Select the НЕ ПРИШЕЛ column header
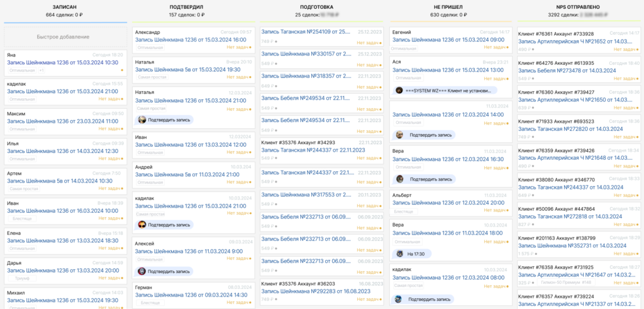Viewport: 644px width, 309px height. click(448, 7)
